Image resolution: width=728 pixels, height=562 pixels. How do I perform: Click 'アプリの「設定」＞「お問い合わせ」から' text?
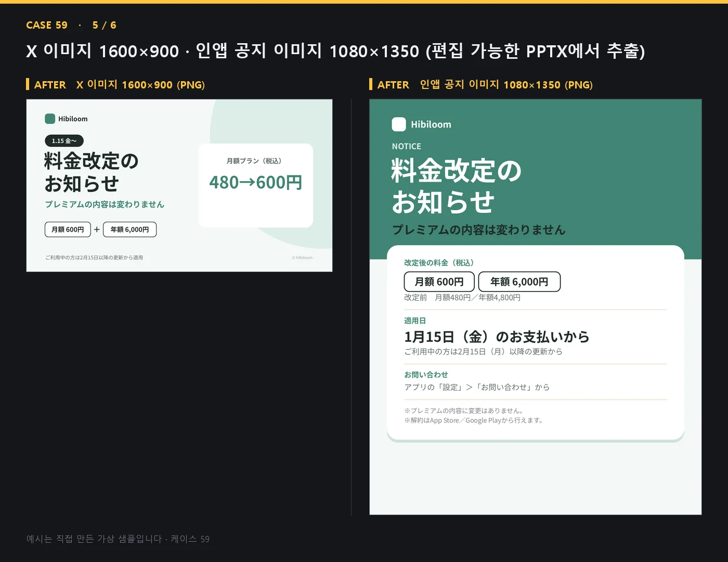click(x=477, y=387)
